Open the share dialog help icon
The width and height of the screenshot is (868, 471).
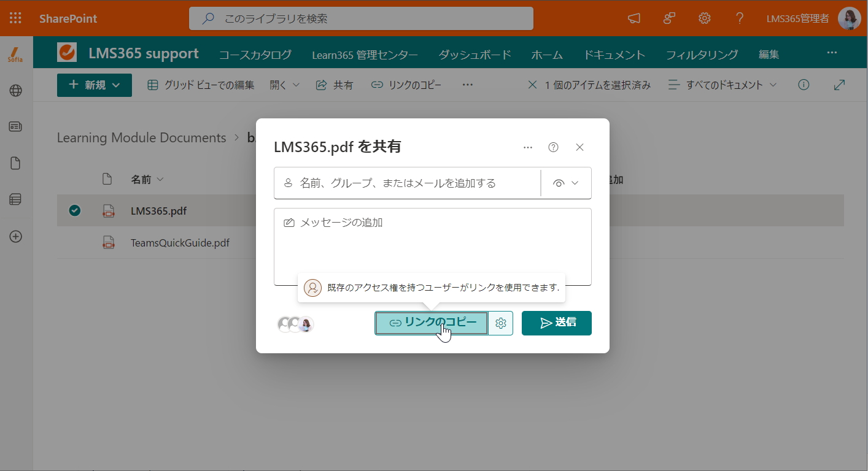(554, 147)
